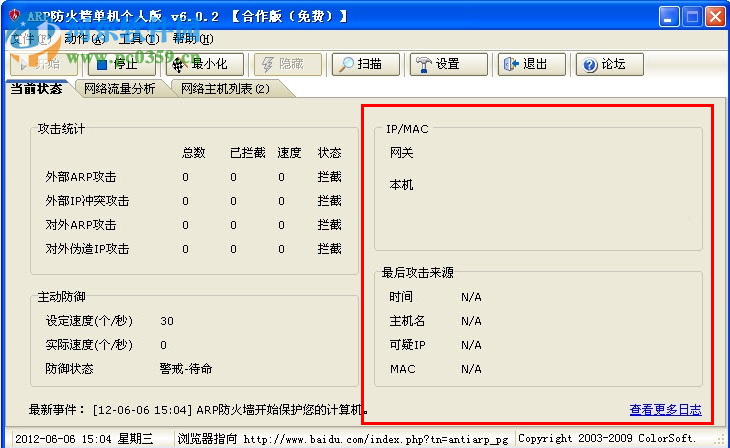Click the 主机名 label
This screenshot has height=448, width=730.
tap(407, 321)
